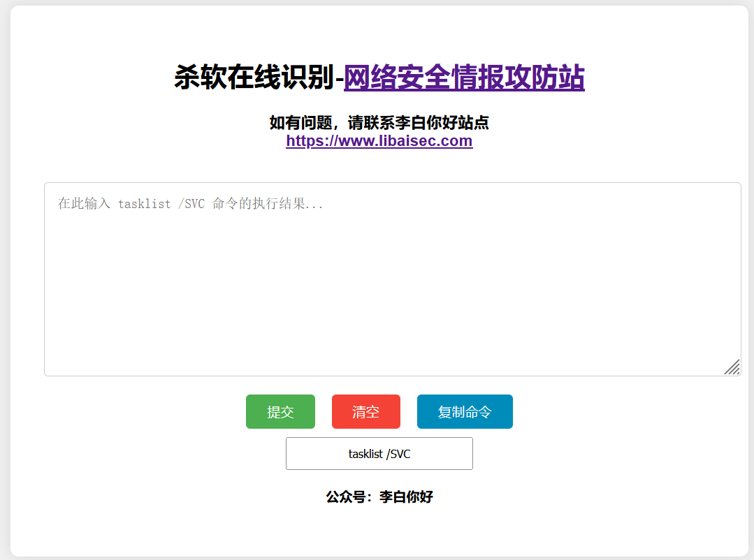The image size is (754, 560).
Task: Focus the tasklist /SVC result textarea
Action: tap(393, 279)
